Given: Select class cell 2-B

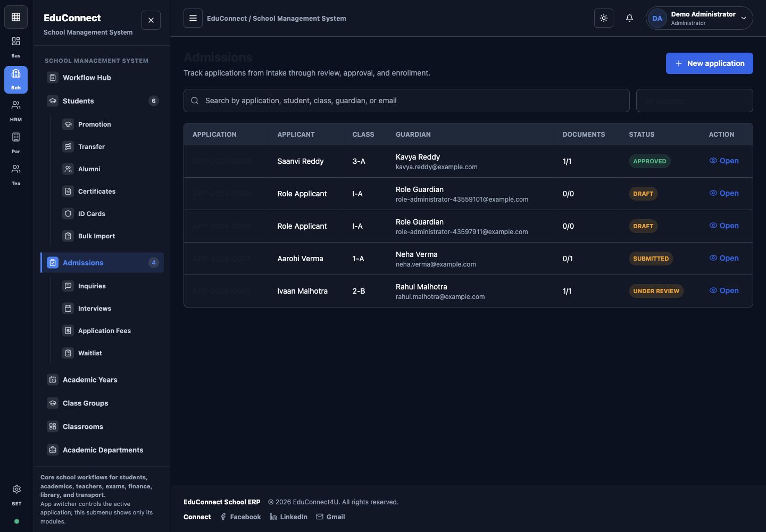Looking at the screenshot, I should click(x=359, y=291).
